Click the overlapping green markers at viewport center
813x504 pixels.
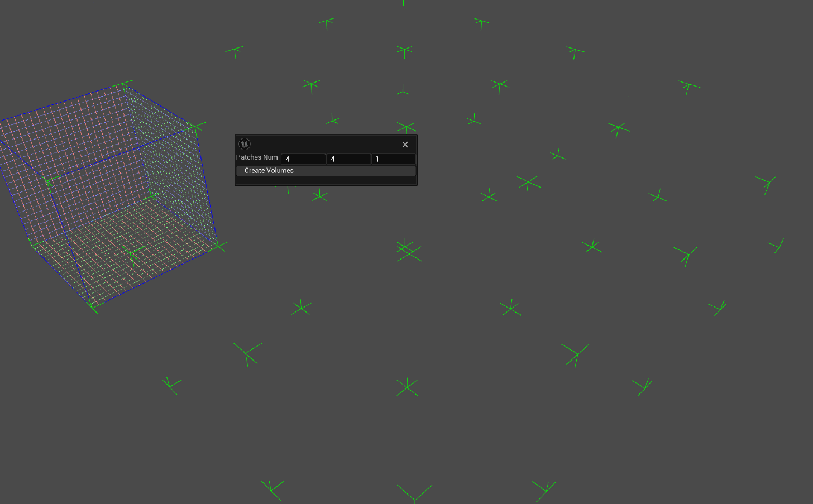408,252
